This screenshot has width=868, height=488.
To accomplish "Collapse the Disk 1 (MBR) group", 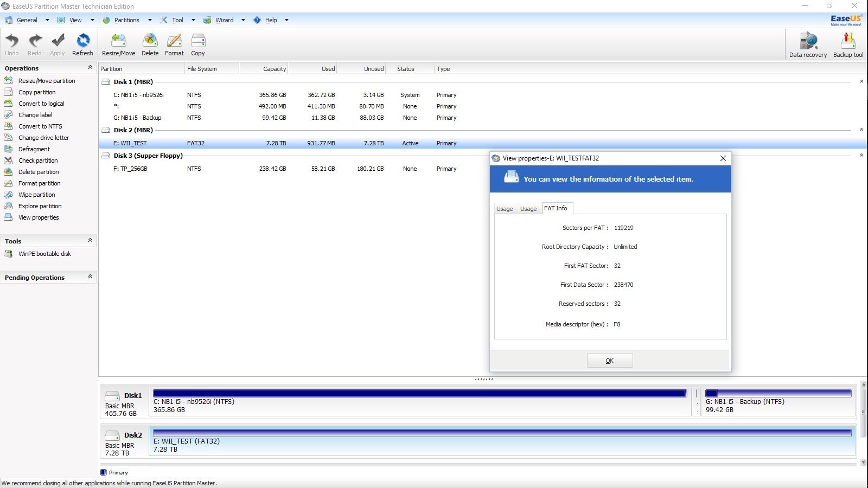I will click(x=861, y=81).
